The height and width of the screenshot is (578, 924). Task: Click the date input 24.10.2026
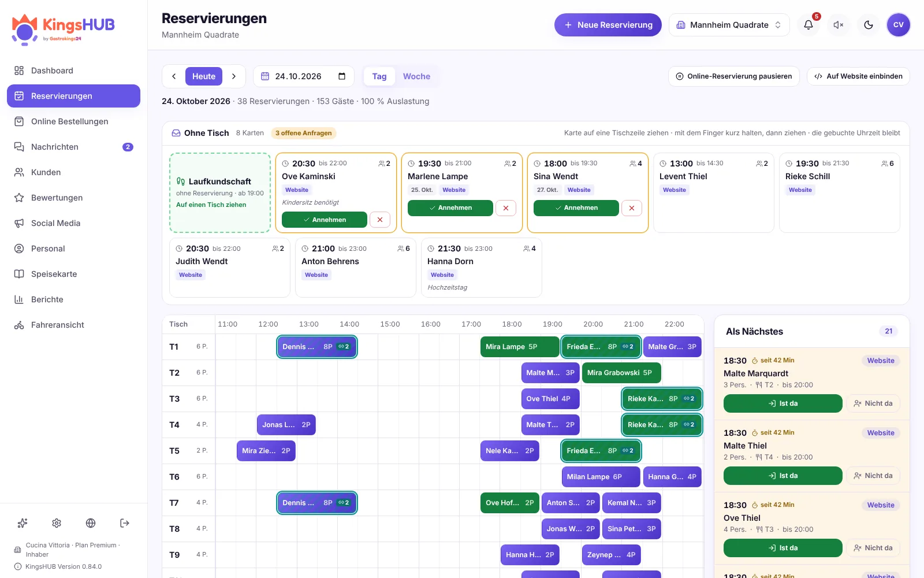(303, 76)
